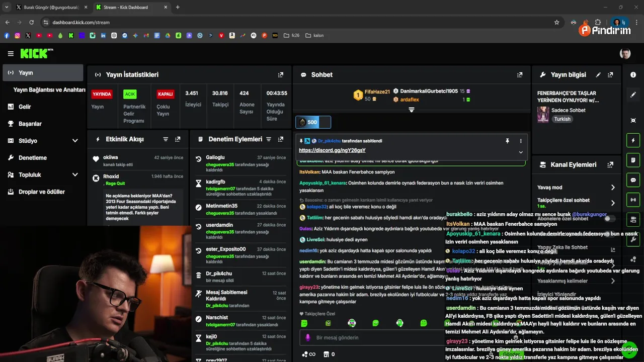Screen dimensions: 644x362
Task: Reload the dashboard page
Action: 31,22
